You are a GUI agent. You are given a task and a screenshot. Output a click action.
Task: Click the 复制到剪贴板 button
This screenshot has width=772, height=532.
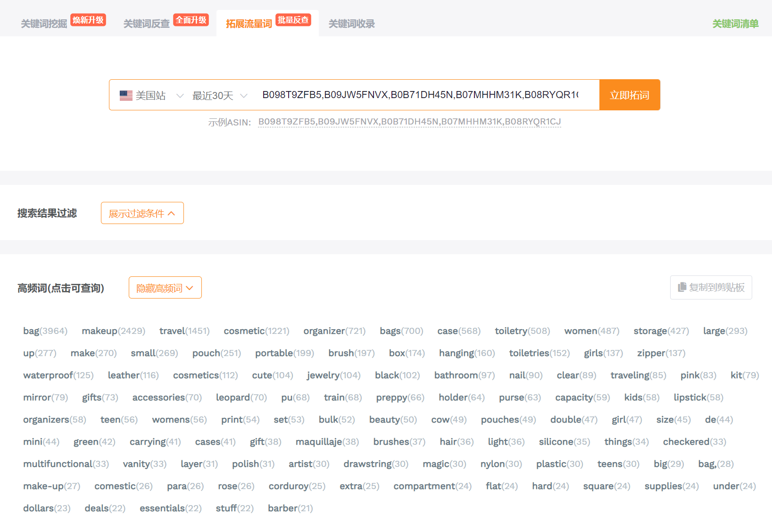(x=711, y=287)
